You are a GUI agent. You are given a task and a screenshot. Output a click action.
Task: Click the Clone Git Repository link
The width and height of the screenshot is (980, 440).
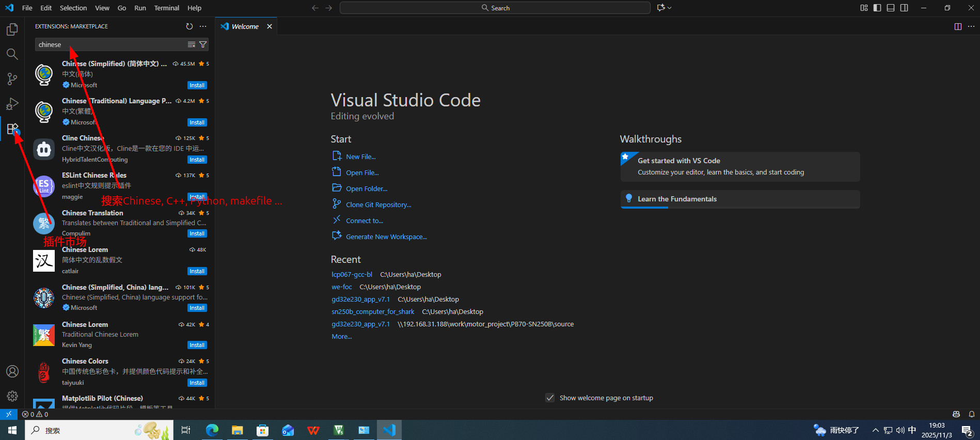378,205
